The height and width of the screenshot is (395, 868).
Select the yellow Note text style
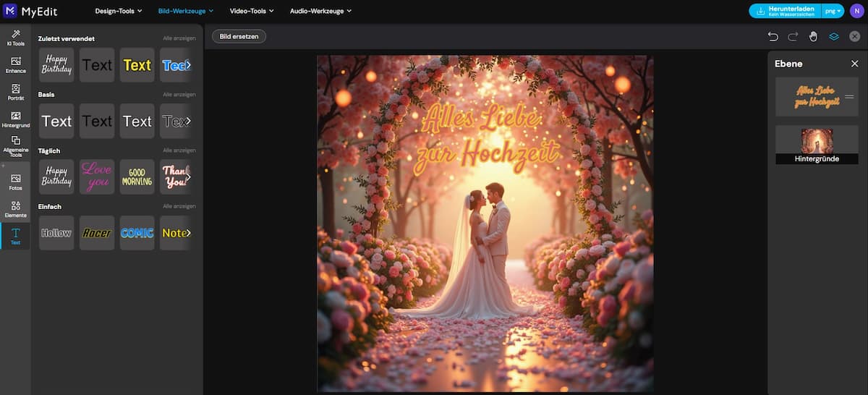click(176, 233)
